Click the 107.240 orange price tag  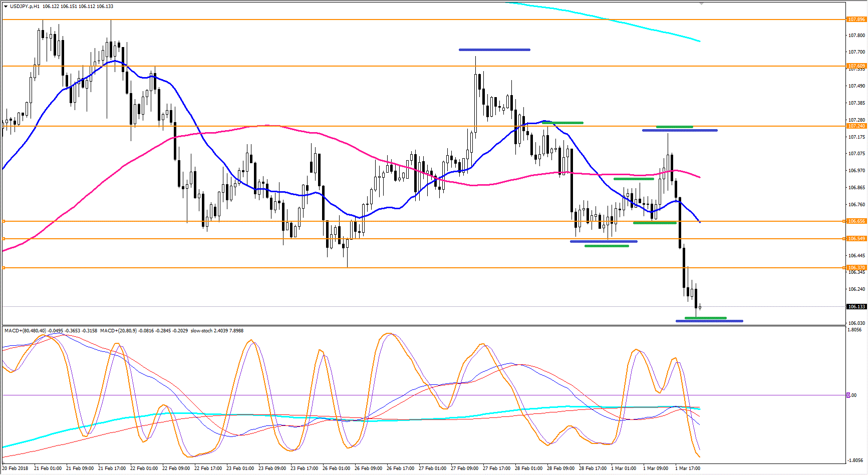[x=856, y=126]
